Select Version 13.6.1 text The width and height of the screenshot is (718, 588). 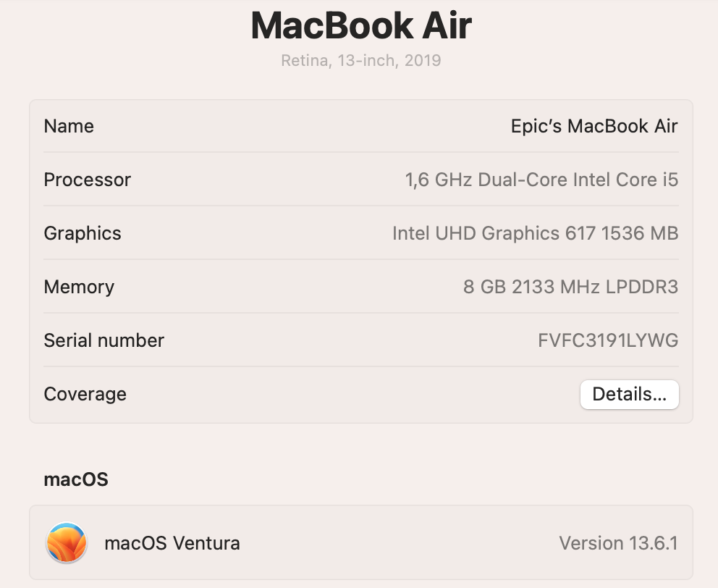pos(619,543)
